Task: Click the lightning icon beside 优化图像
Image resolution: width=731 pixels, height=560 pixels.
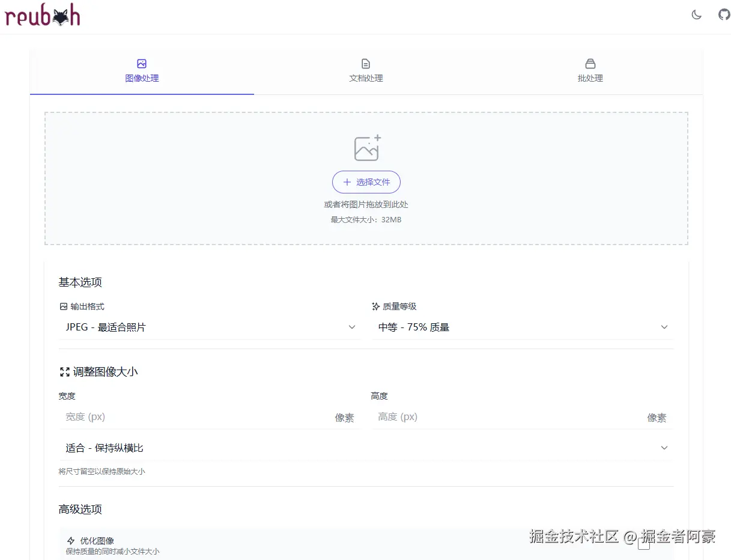Action: [71, 541]
